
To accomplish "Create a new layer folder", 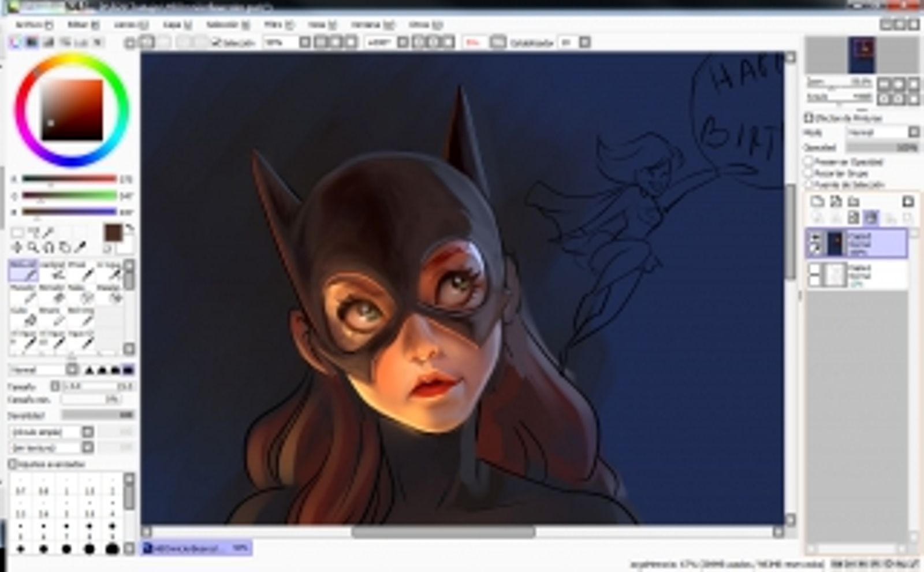I will pyautogui.click(x=854, y=202).
